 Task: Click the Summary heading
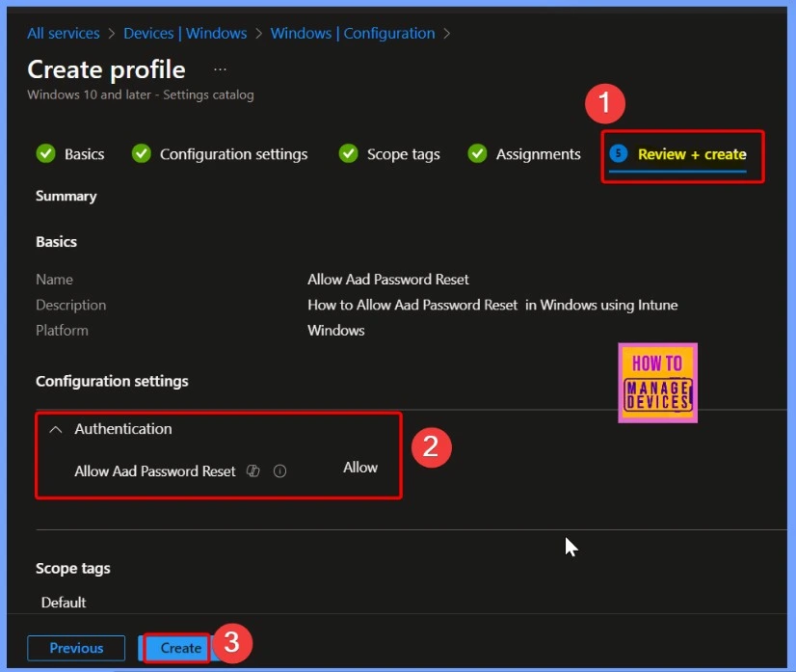click(x=66, y=196)
